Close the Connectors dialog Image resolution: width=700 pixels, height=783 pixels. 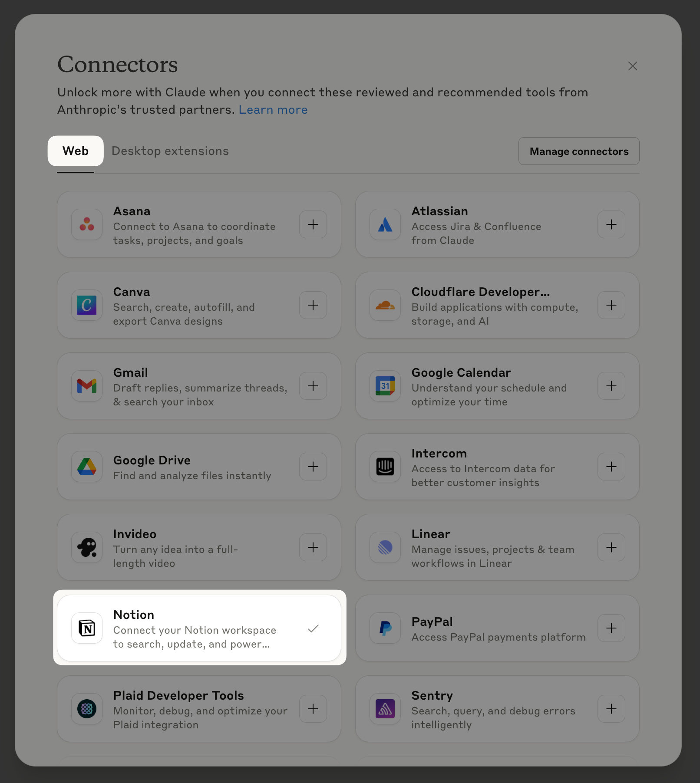click(633, 66)
